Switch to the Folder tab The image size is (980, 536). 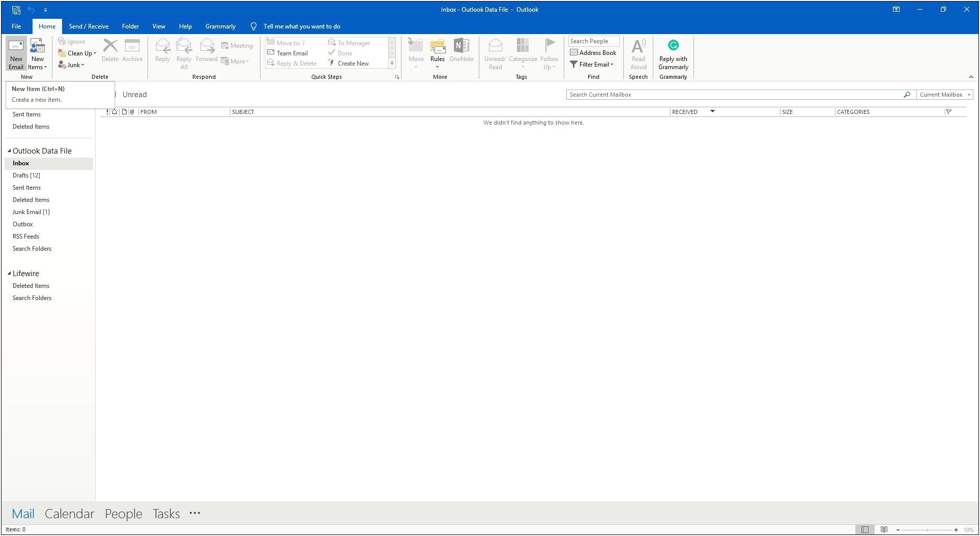point(130,26)
